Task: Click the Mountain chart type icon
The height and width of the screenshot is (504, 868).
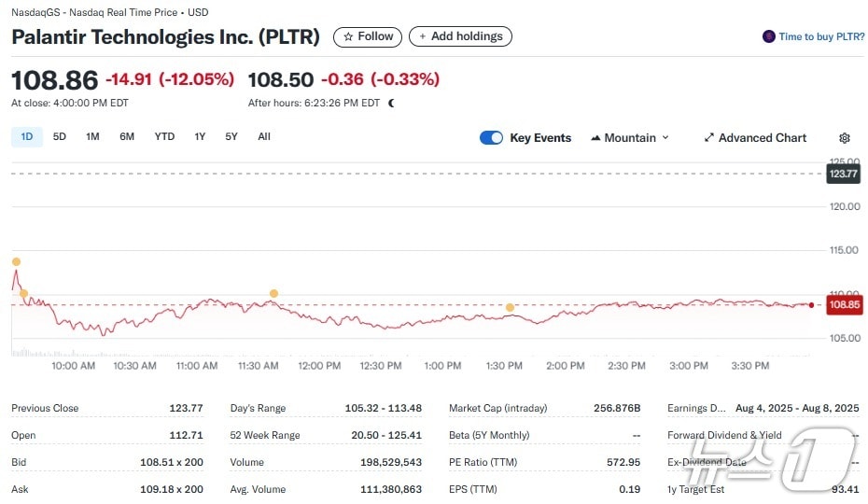Action: (x=595, y=138)
